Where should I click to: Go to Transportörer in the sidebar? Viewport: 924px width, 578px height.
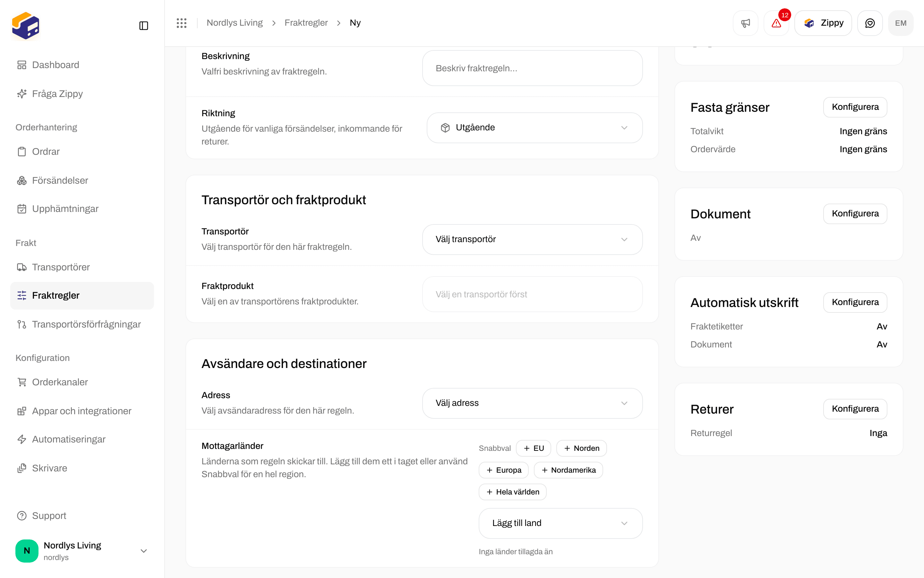click(82, 267)
